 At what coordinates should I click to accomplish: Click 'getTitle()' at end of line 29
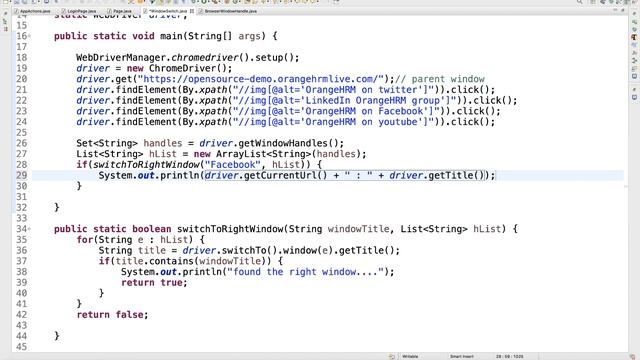click(456, 176)
